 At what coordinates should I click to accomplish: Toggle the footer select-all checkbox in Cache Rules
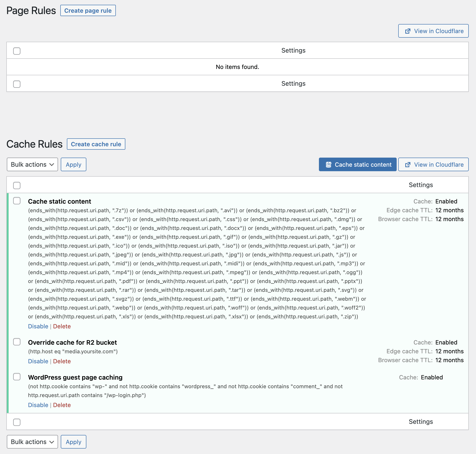(17, 422)
